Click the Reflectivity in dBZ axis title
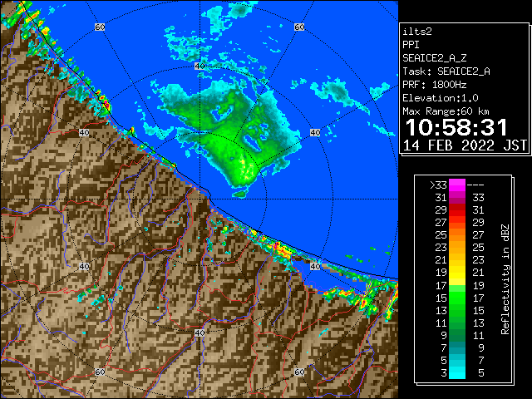The height and width of the screenshot is (399, 532). click(505, 279)
